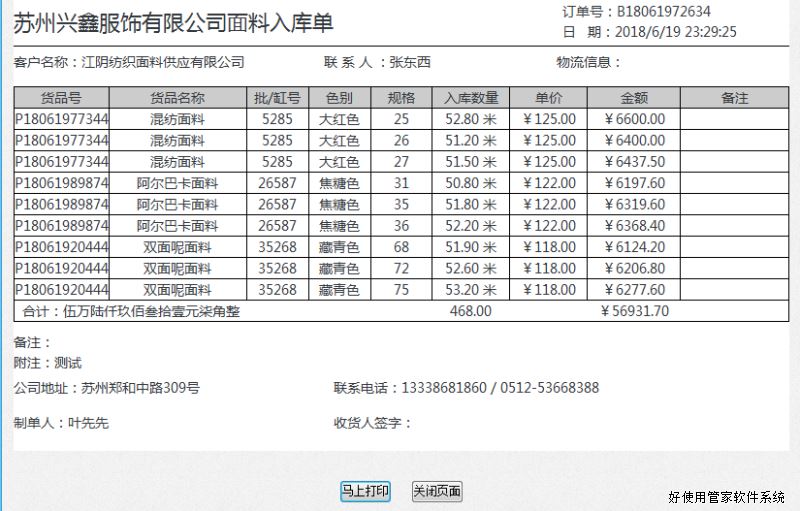This screenshot has height=511, width=800.
Task: Click the total amount ¥56931.70
Action: 635,311
